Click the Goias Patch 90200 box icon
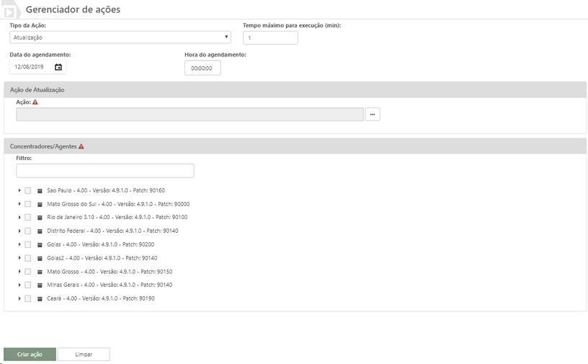Image resolution: width=588 pixels, height=364 pixels. (x=40, y=244)
